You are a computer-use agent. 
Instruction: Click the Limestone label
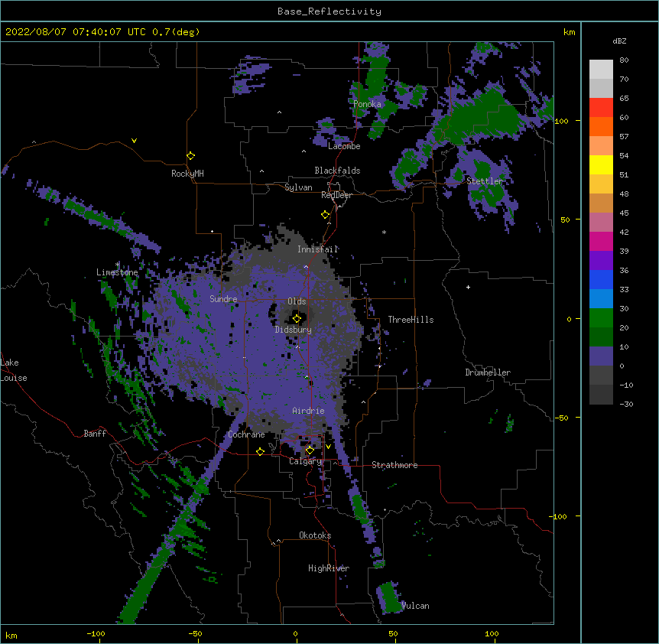117,272
